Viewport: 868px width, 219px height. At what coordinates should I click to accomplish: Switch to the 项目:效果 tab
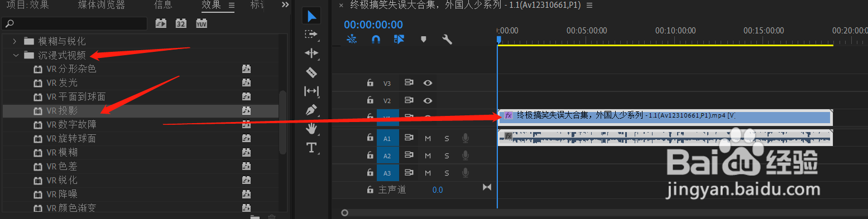28,5
